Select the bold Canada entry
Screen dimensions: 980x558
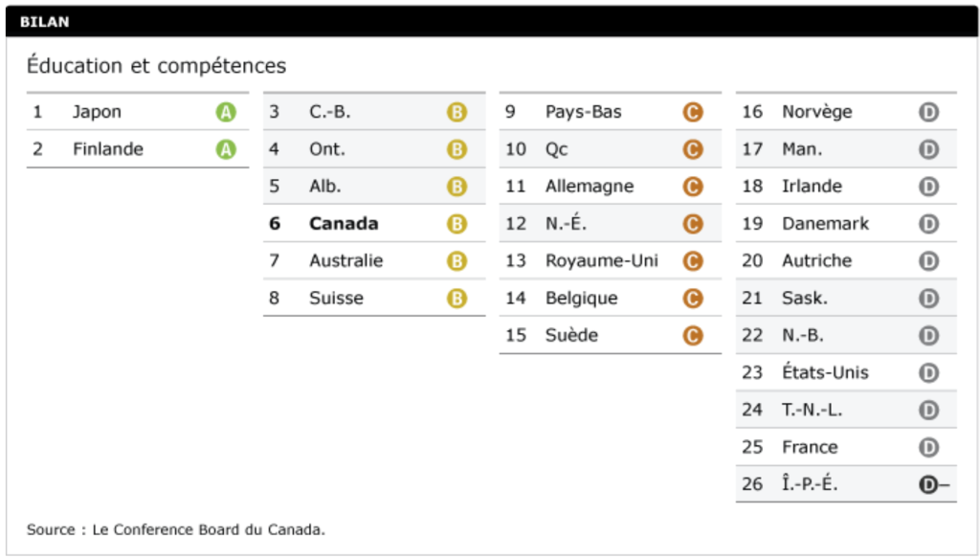[x=344, y=224]
